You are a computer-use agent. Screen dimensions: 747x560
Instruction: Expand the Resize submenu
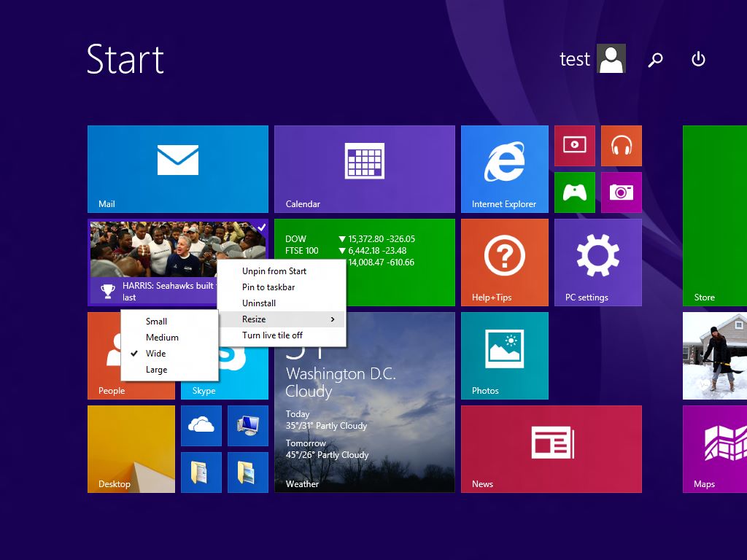282,319
